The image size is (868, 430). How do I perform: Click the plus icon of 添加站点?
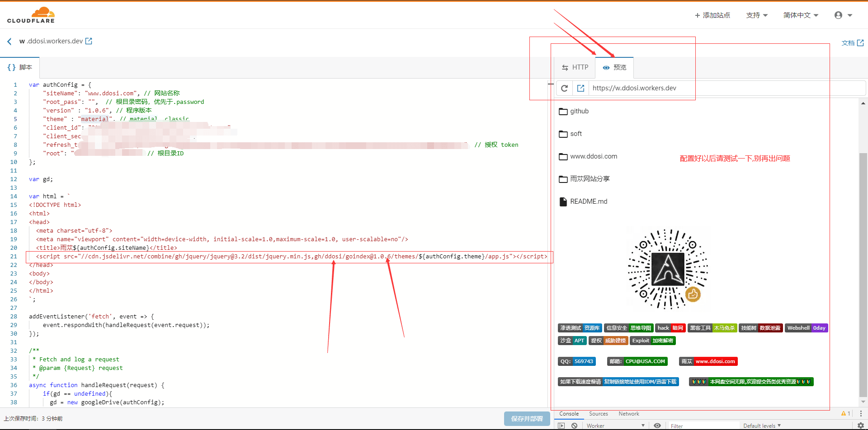(x=698, y=15)
